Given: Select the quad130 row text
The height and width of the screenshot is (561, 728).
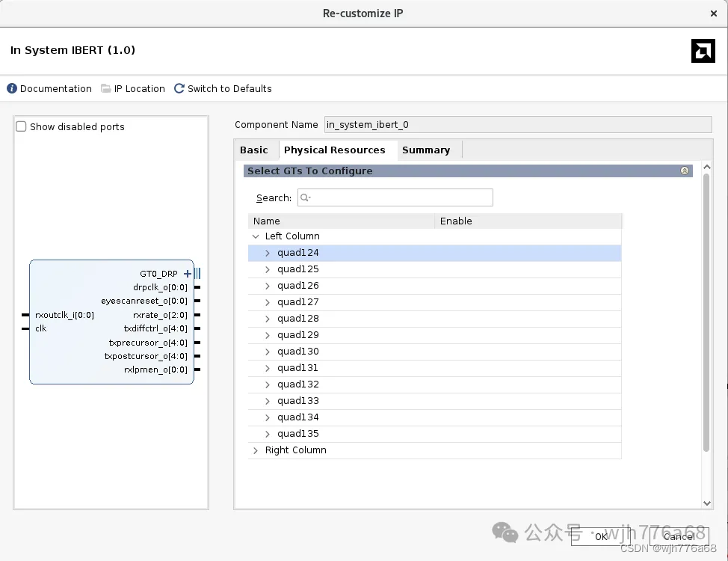Looking at the screenshot, I should click(298, 352).
